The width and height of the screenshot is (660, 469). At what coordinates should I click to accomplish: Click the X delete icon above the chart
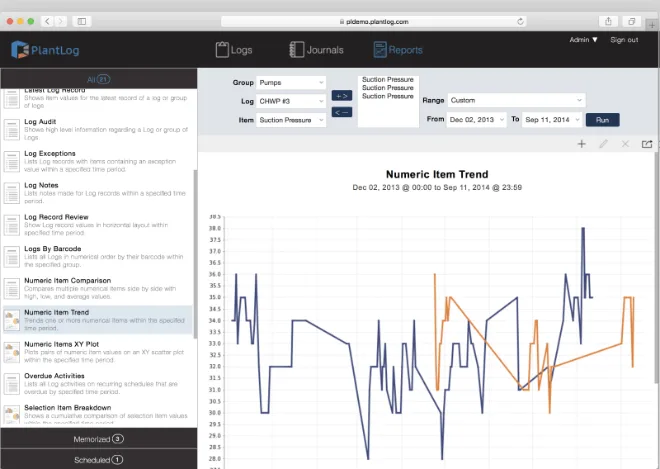625,144
